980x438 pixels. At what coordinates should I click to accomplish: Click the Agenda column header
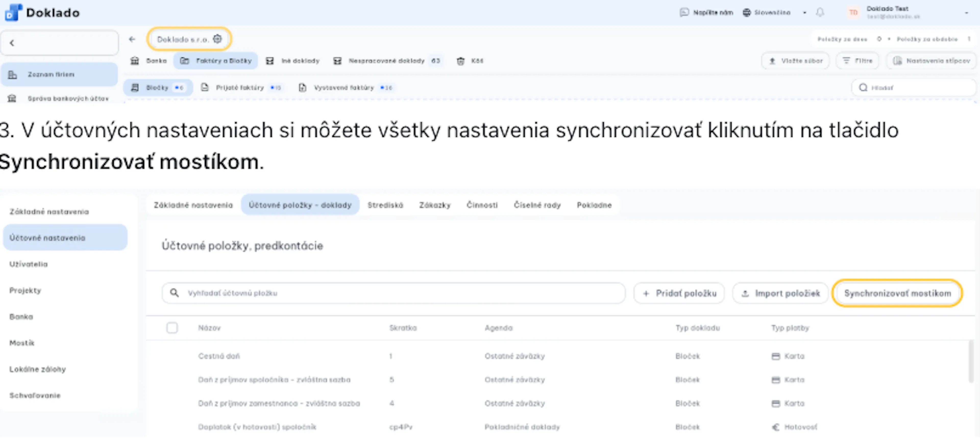(x=499, y=328)
